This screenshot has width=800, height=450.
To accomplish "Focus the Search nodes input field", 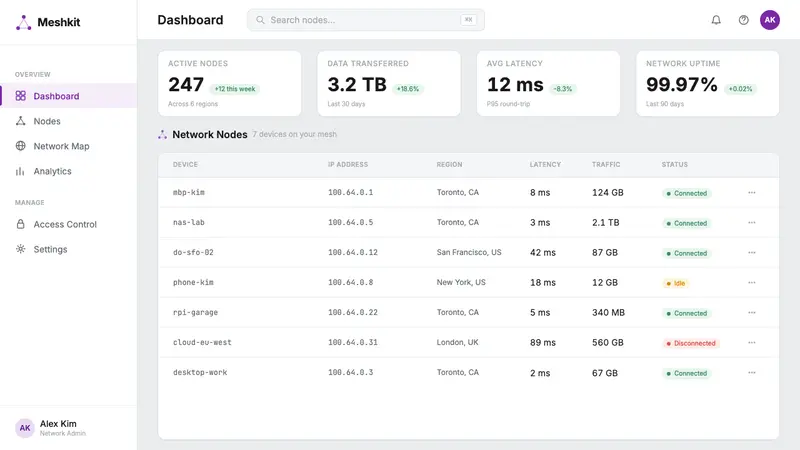I will click(365, 20).
